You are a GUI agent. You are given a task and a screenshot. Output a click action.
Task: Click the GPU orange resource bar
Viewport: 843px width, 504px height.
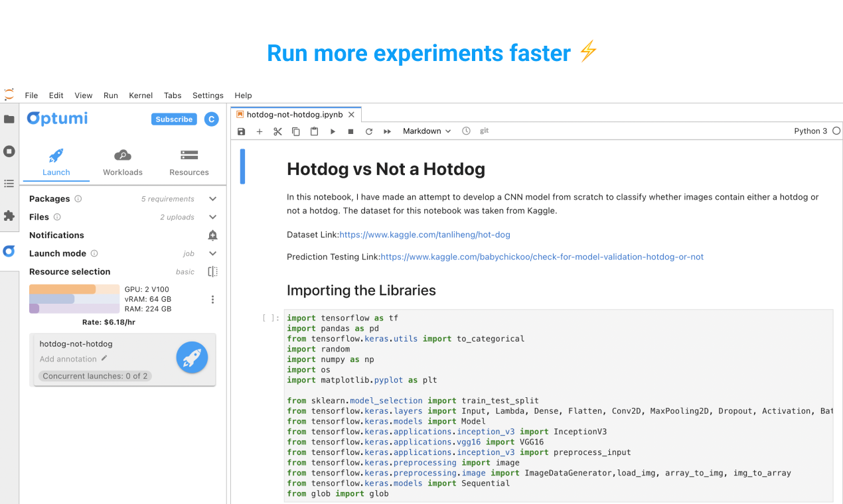pyautogui.click(x=74, y=289)
